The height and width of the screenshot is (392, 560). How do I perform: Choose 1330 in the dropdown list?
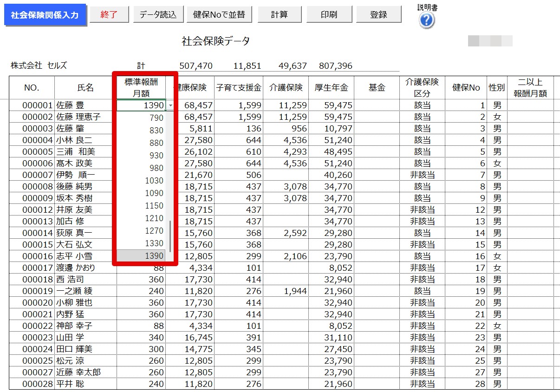pos(141,243)
